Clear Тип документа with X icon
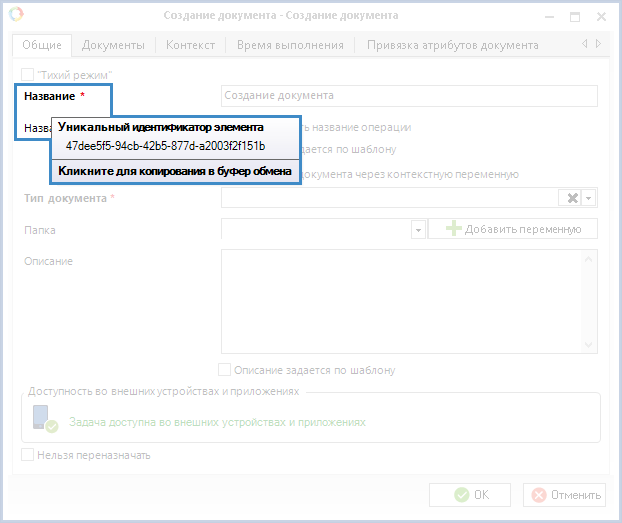The image size is (622, 523). tap(572, 198)
